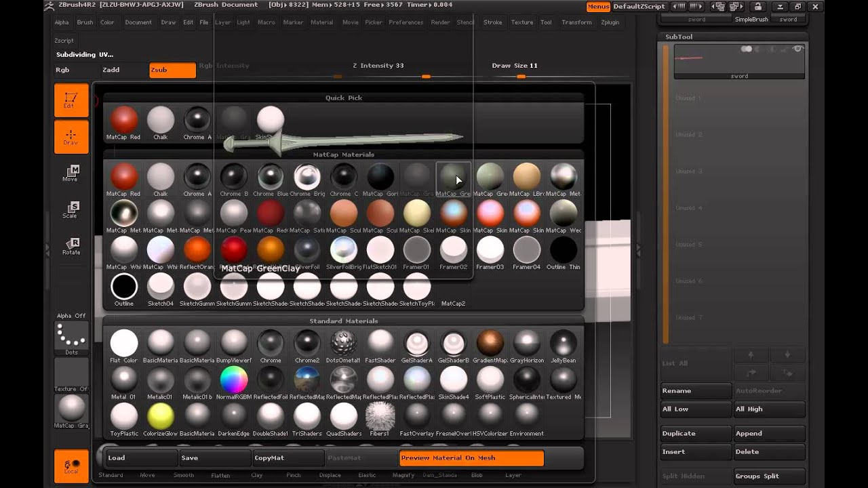The height and width of the screenshot is (488, 868).
Task: Click All High subdivision button
Action: tap(770, 409)
